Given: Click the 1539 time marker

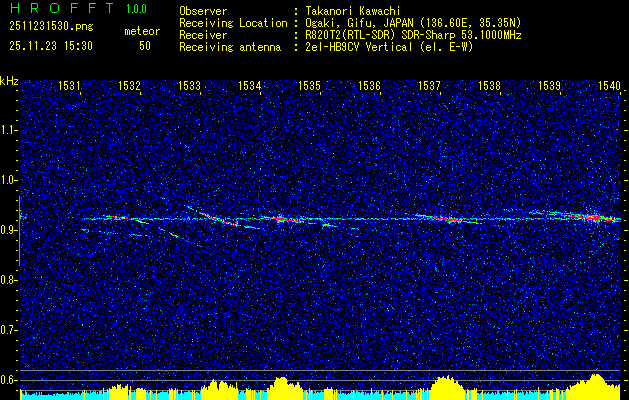Looking at the screenshot, I should [549, 85].
